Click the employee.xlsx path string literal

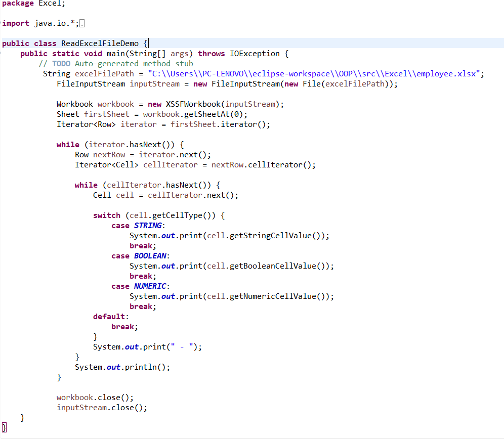(314, 74)
